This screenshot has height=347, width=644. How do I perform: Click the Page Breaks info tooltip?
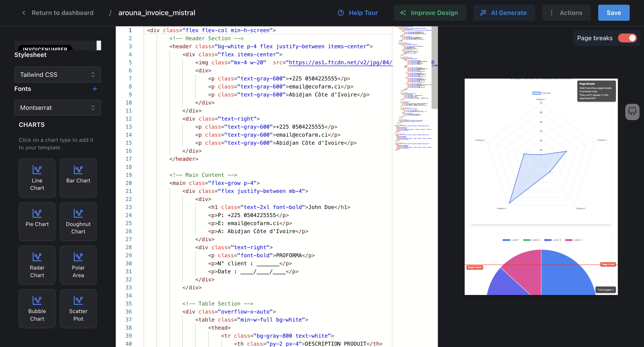[x=597, y=91]
